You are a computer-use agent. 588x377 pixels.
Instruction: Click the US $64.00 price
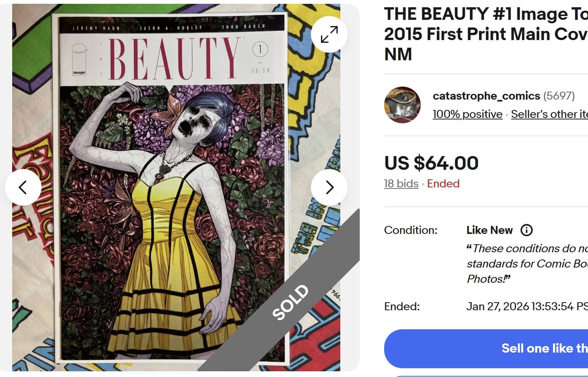pyautogui.click(x=431, y=163)
